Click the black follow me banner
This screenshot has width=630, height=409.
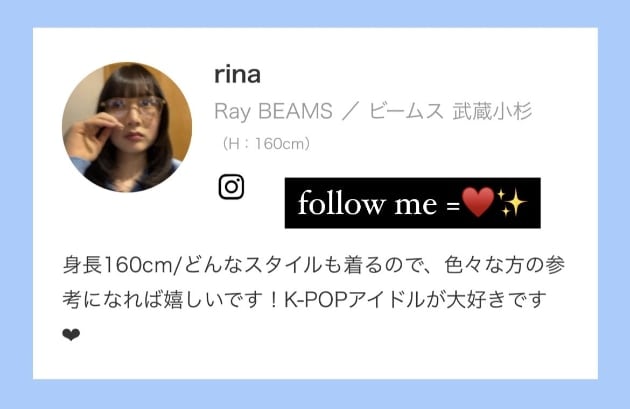coord(413,203)
